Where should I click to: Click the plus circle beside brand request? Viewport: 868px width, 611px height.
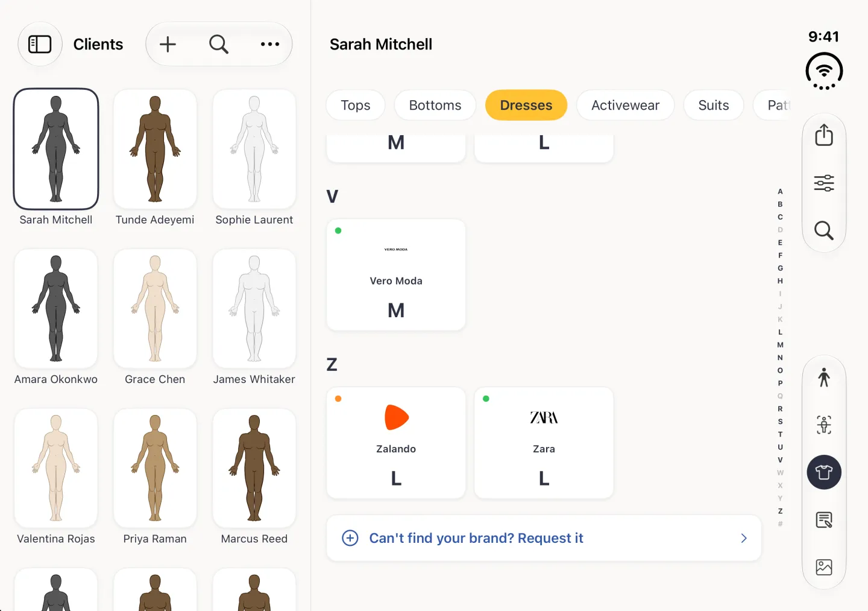pyautogui.click(x=350, y=538)
